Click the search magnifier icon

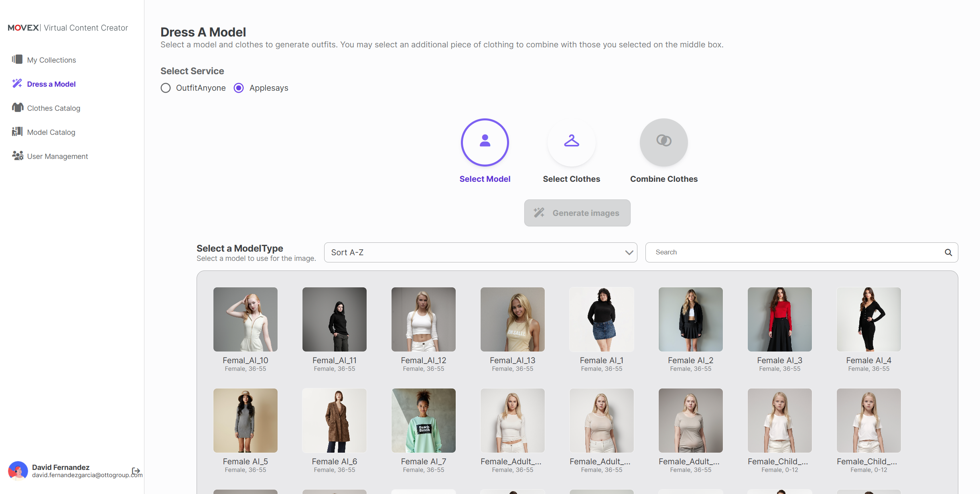[x=948, y=252]
